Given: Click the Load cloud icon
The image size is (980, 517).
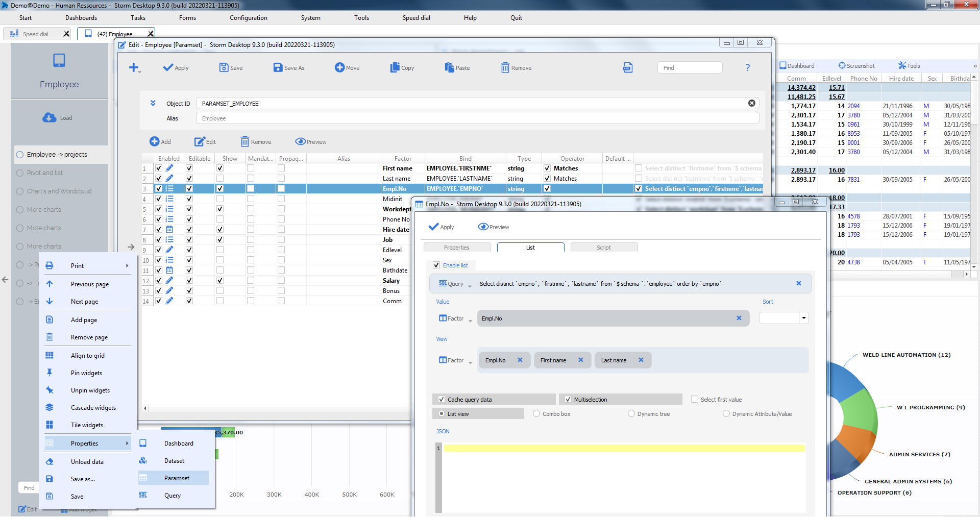Looking at the screenshot, I should tap(50, 117).
